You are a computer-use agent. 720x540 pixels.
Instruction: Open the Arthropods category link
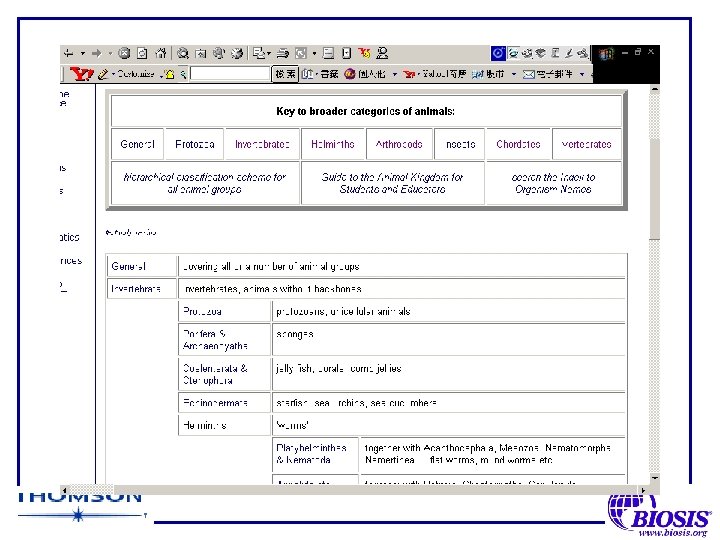399,144
